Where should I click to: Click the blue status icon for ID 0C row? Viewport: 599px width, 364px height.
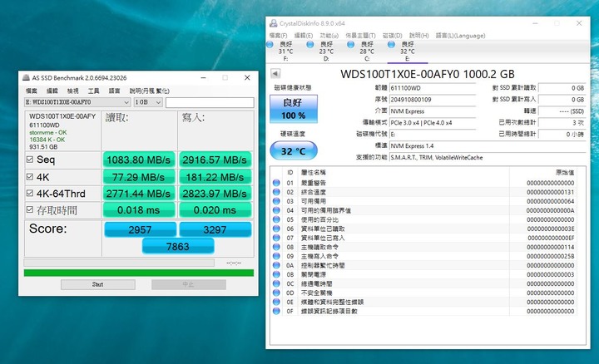276,283
